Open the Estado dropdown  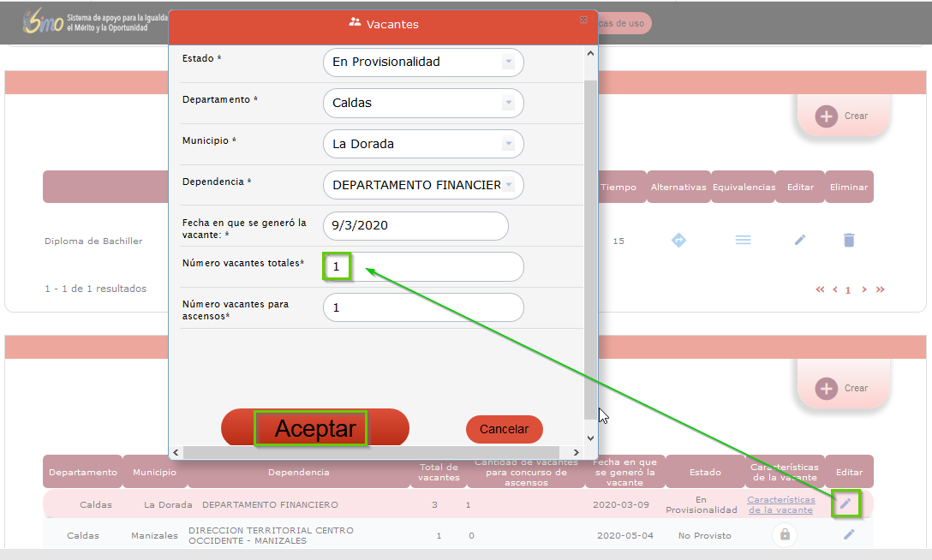tap(508, 63)
